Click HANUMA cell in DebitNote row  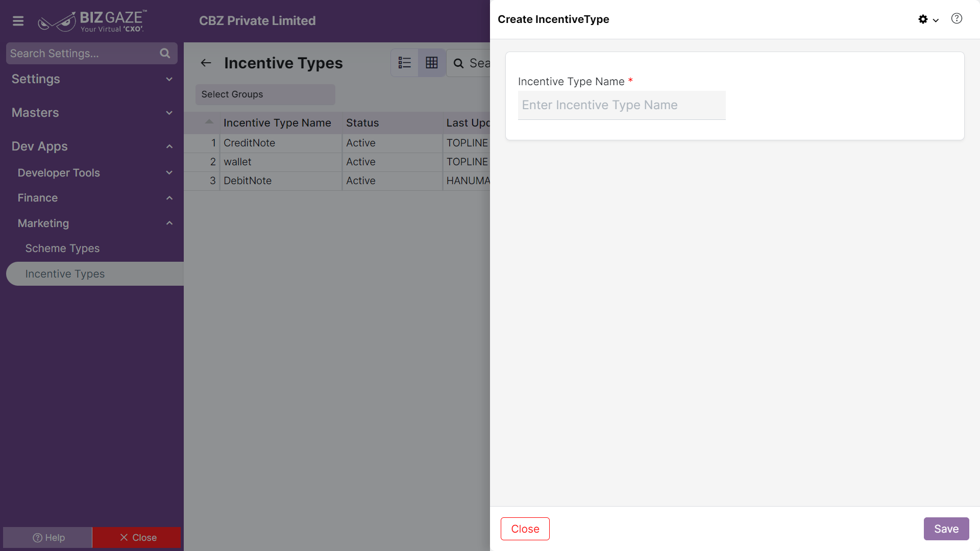pyautogui.click(x=467, y=181)
